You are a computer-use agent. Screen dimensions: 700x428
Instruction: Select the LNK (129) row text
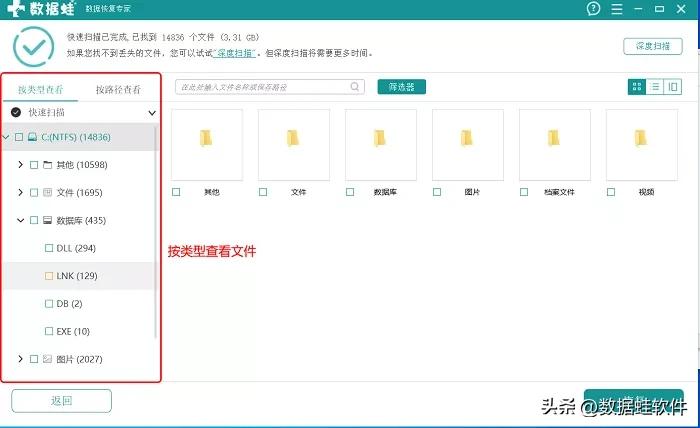click(x=77, y=276)
